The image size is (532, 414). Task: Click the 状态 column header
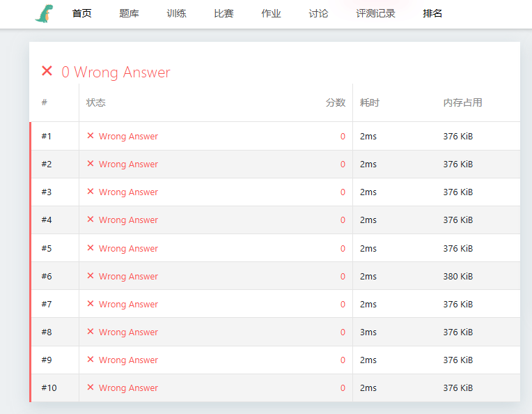click(96, 102)
